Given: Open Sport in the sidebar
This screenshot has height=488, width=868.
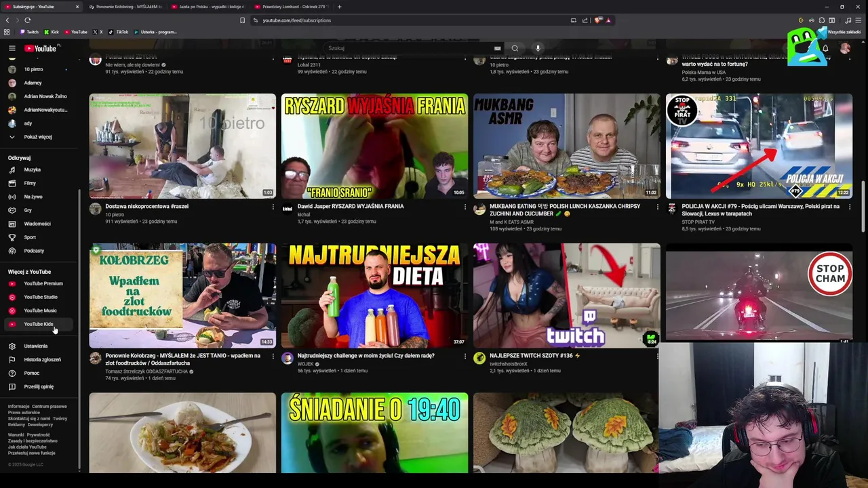Looking at the screenshot, I should [x=39, y=237].
